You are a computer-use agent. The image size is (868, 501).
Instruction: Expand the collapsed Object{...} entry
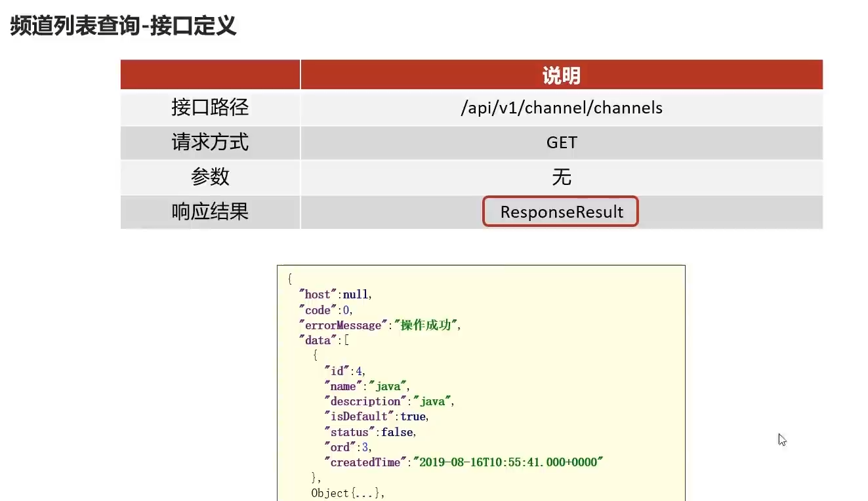click(348, 493)
